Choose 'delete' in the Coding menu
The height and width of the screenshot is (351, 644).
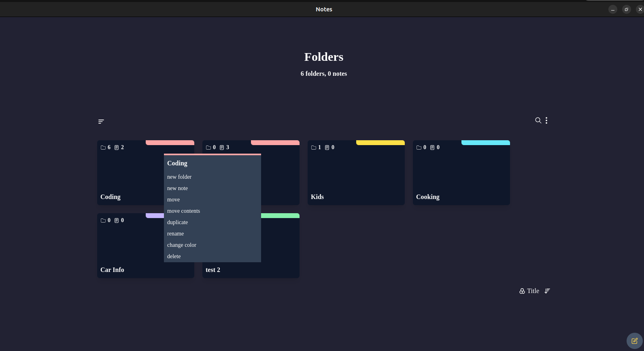coord(213,256)
